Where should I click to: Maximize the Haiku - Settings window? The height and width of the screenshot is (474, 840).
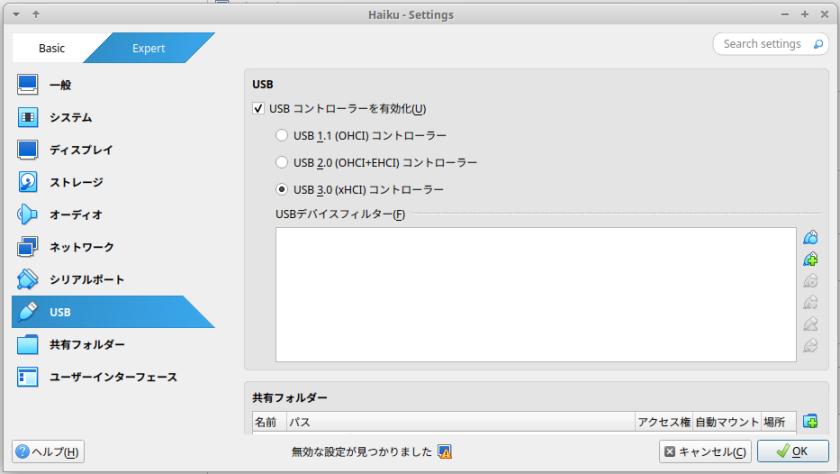point(805,14)
